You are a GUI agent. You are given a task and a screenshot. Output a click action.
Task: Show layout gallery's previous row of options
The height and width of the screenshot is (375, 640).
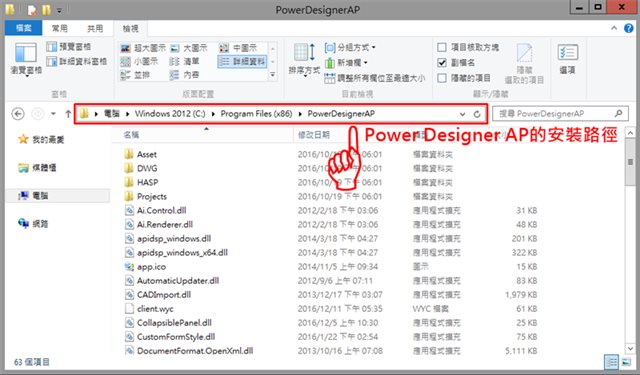(273, 48)
